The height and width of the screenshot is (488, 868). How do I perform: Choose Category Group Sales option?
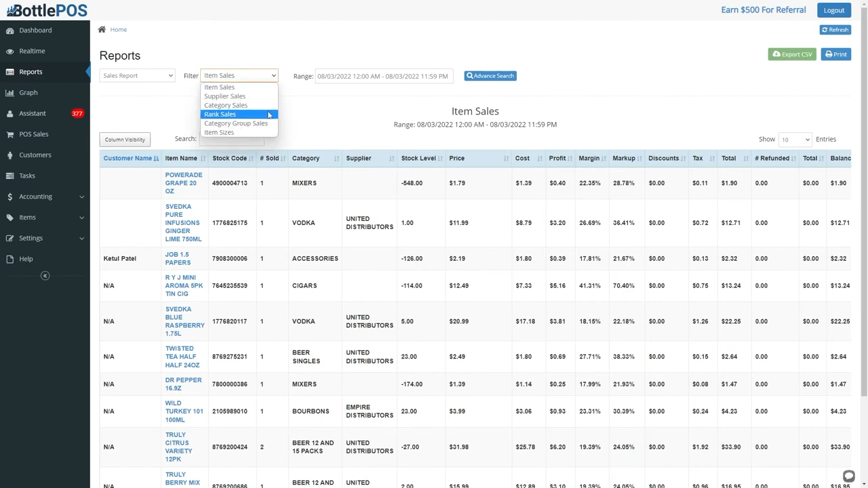[239, 123]
